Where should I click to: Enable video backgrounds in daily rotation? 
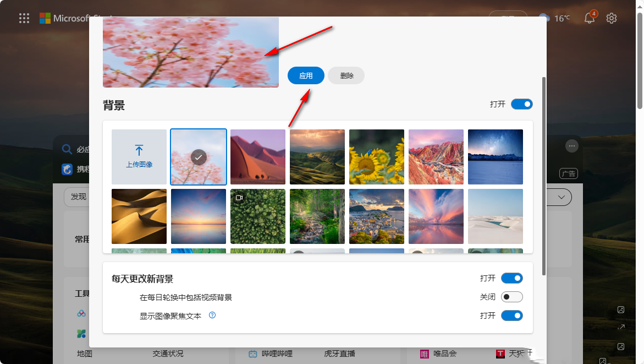(512, 297)
